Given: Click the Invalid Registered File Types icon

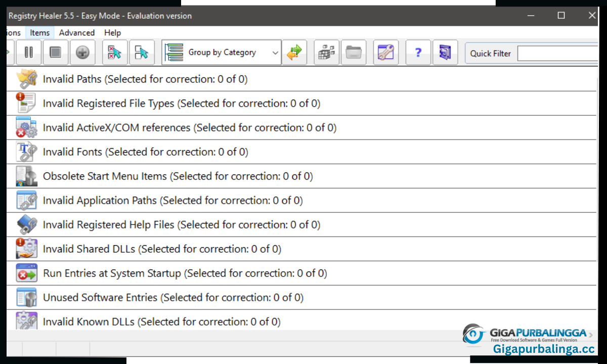Looking at the screenshot, I should (26, 103).
